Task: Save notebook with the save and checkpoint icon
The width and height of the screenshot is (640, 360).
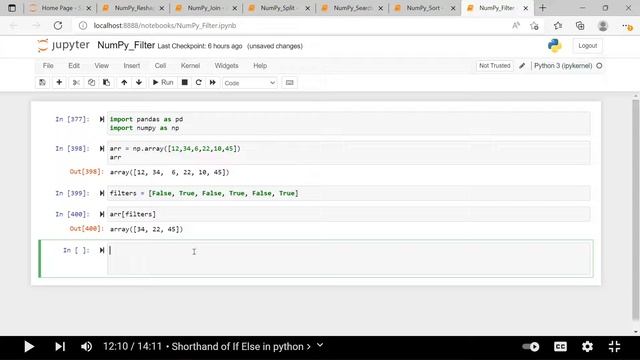Action: (x=42, y=82)
